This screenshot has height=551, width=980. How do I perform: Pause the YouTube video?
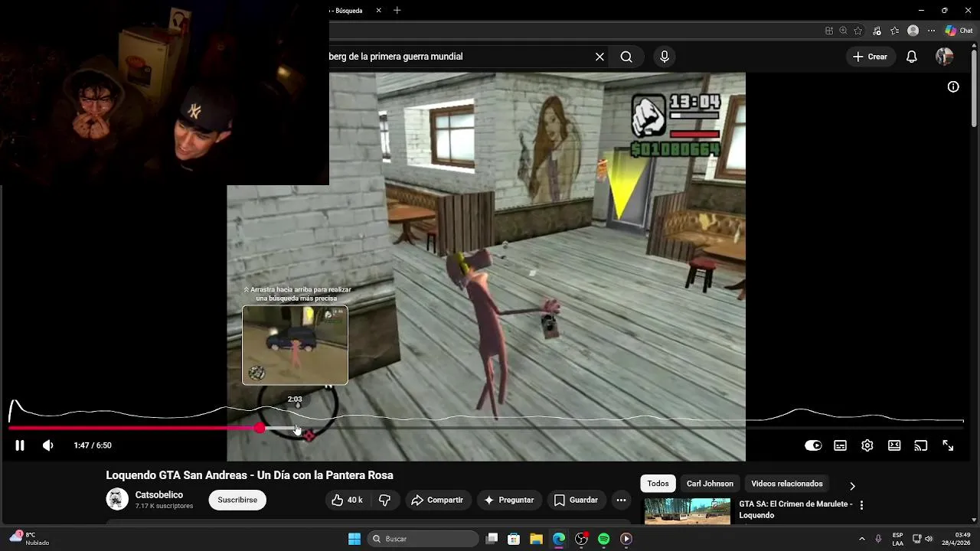click(20, 445)
